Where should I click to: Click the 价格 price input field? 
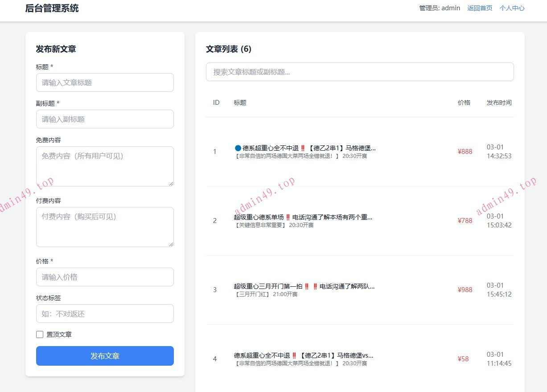point(105,277)
